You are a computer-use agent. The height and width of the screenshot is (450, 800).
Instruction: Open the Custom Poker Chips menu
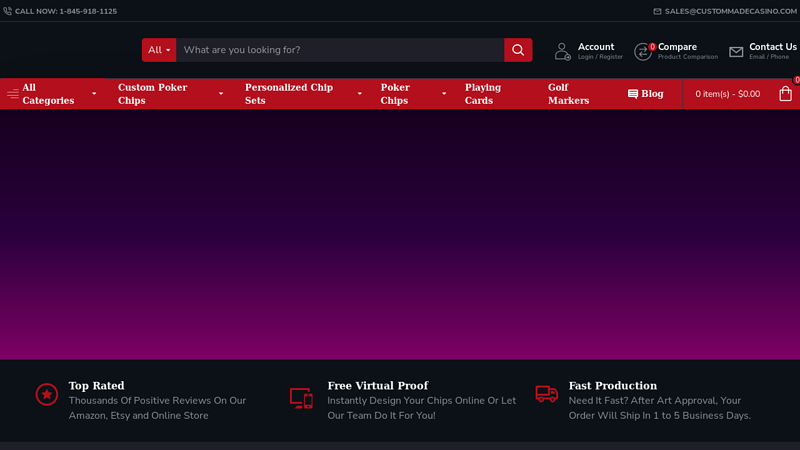153,94
